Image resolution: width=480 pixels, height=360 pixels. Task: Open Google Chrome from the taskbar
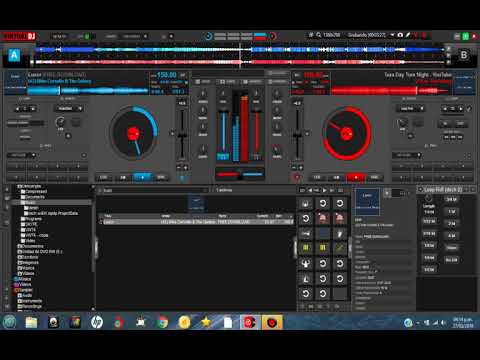[163, 322]
